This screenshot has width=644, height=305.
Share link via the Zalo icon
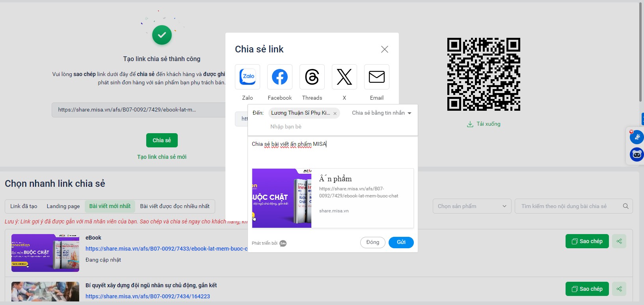click(x=248, y=77)
